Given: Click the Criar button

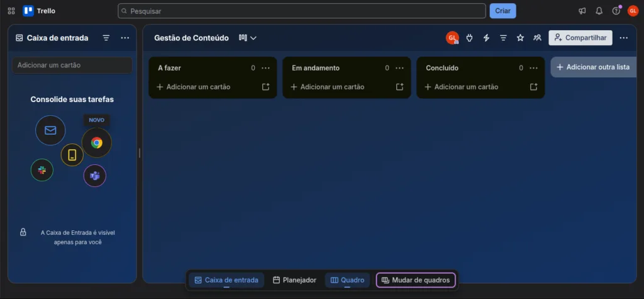Looking at the screenshot, I should pyautogui.click(x=502, y=11).
